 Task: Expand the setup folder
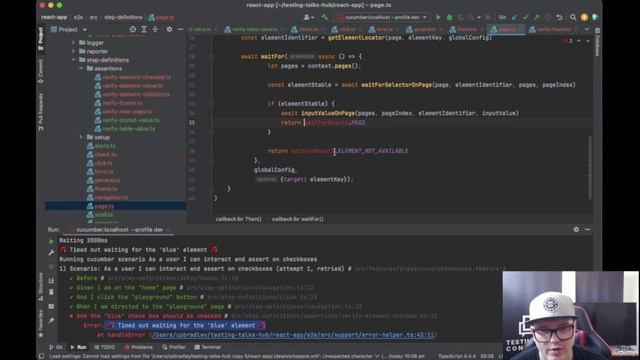[x=81, y=137]
